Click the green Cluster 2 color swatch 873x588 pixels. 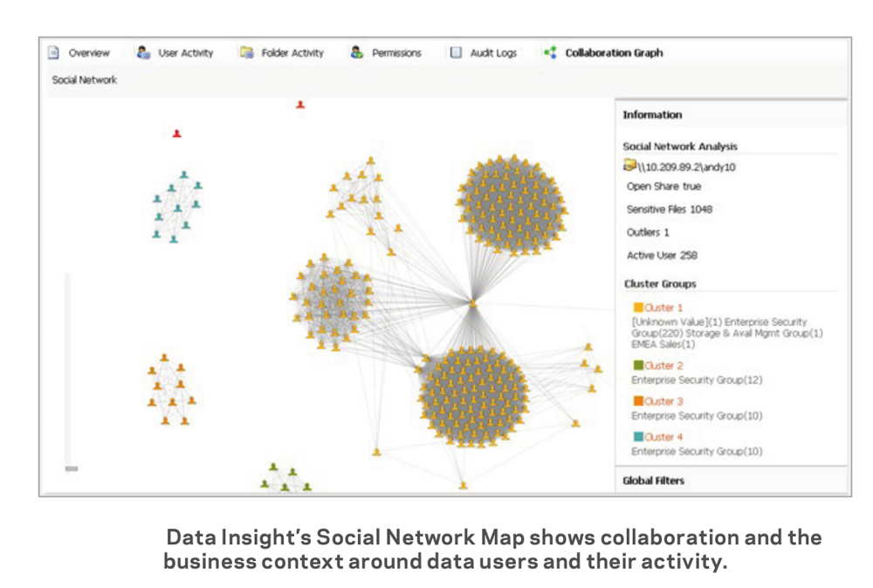pos(638,366)
